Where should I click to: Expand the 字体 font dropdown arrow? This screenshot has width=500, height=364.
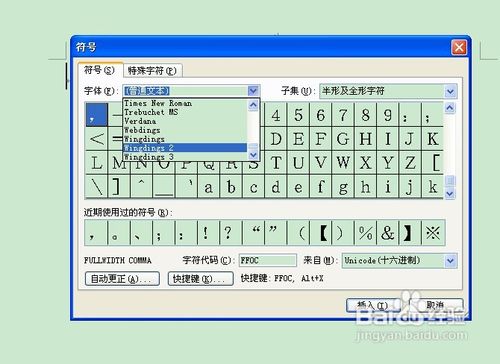coord(253,91)
